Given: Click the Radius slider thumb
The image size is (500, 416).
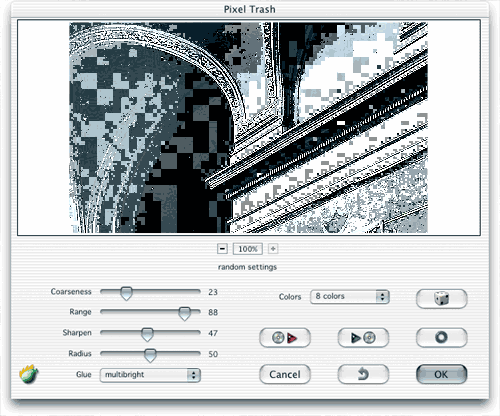Looking at the screenshot, I should pyautogui.click(x=150, y=355).
